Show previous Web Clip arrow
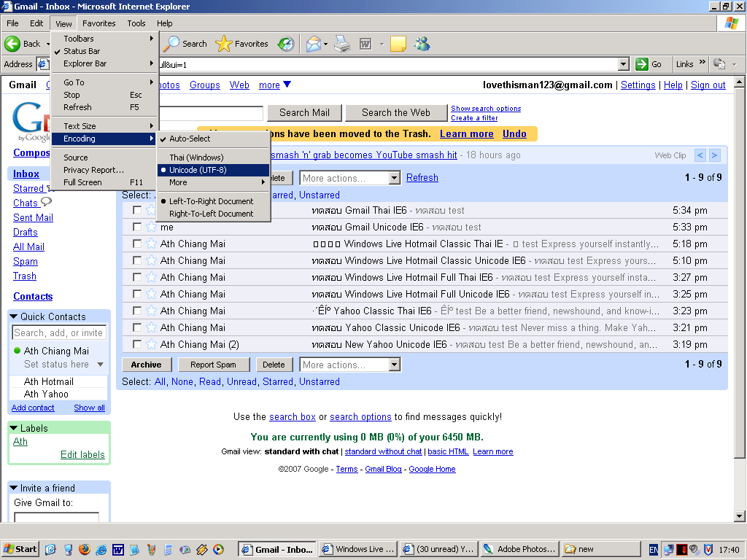The width and height of the screenshot is (747, 560). (700, 155)
